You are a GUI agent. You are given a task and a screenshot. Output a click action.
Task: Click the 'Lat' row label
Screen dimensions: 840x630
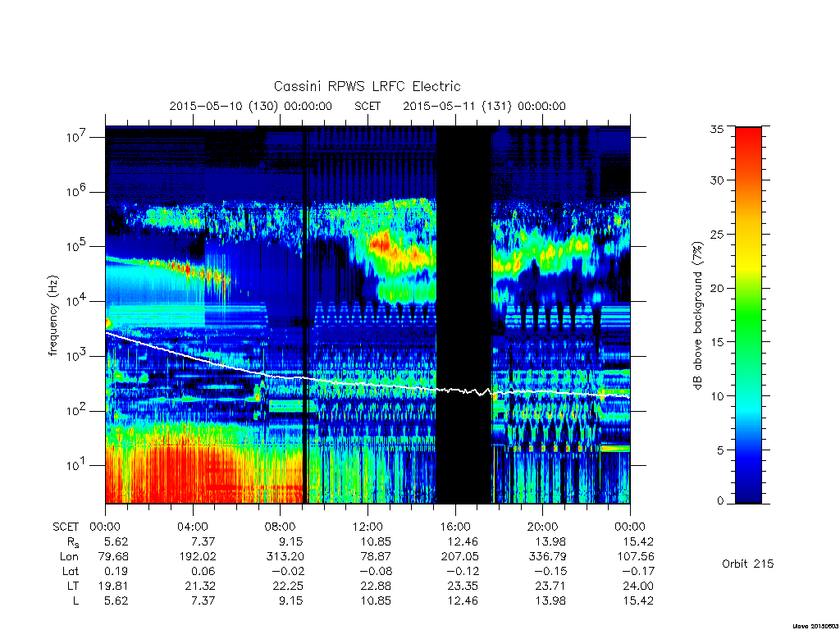coord(71,571)
